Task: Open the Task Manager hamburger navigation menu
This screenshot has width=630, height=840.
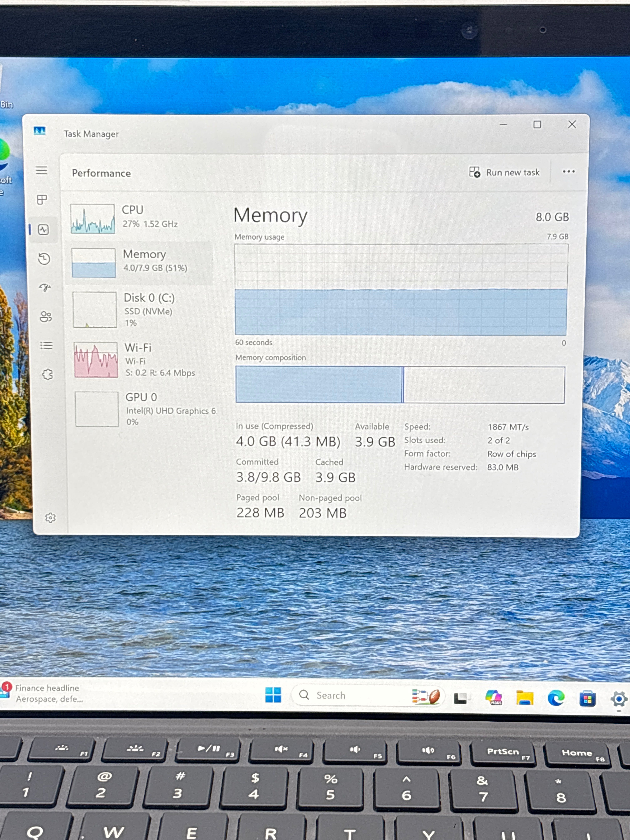Action: click(42, 170)
